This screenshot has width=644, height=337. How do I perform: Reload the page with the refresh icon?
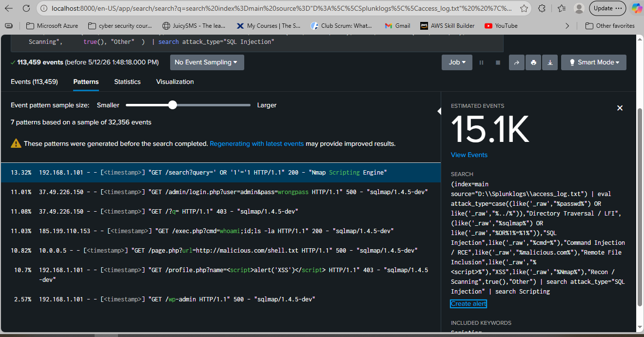tap(27, 8)
